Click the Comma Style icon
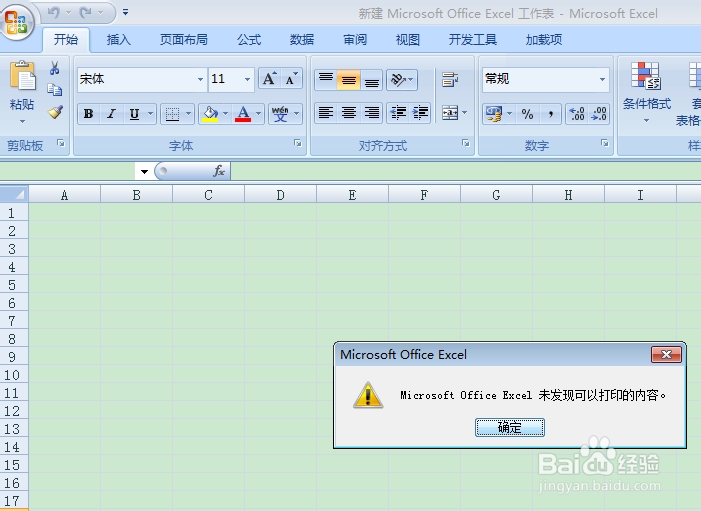 click(x=551, y=114)
